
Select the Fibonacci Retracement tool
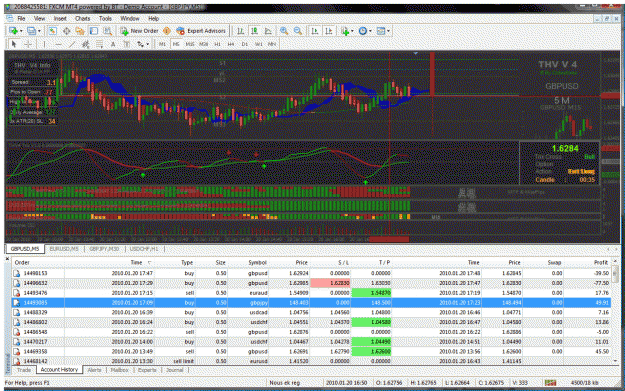(99, 44)
